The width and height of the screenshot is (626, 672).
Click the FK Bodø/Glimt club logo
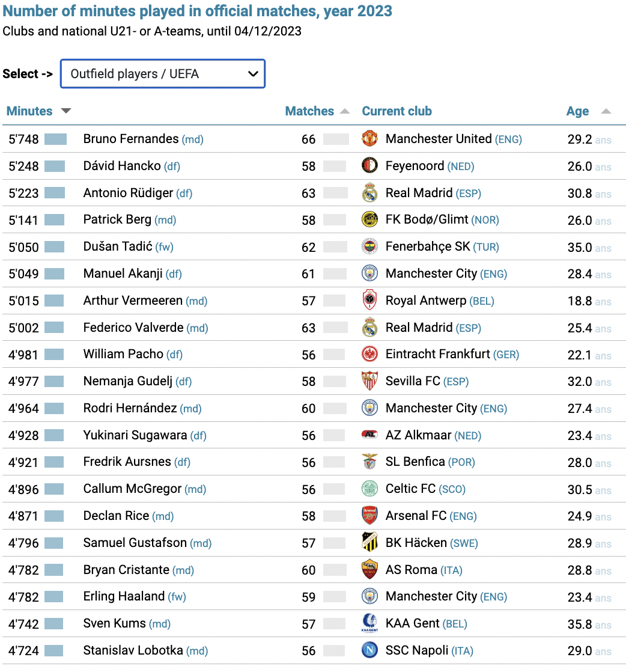tap(369, 219)
